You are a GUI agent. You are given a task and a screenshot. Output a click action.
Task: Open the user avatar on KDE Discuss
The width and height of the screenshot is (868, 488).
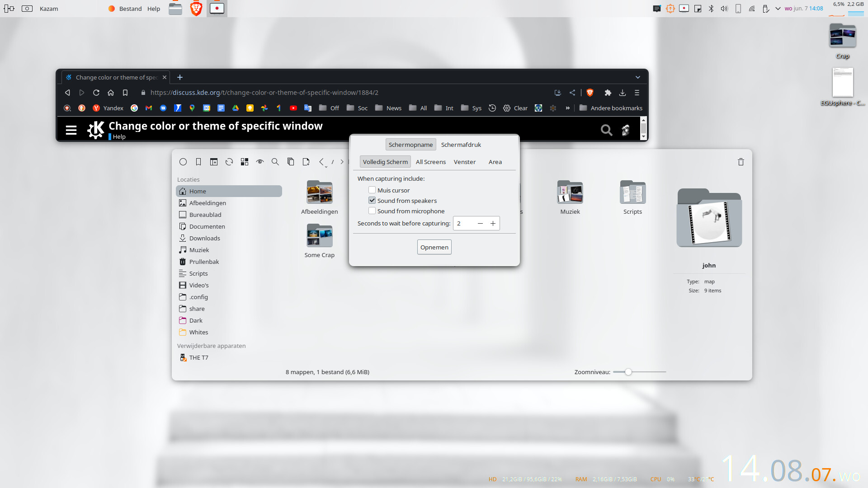[626, 130]
